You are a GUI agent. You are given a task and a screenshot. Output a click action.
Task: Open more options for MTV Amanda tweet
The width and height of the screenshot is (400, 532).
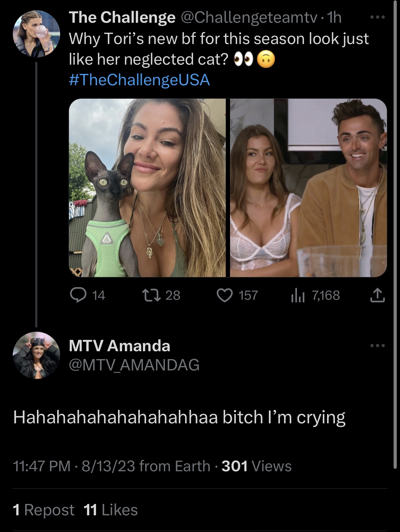tap(377, 346)
